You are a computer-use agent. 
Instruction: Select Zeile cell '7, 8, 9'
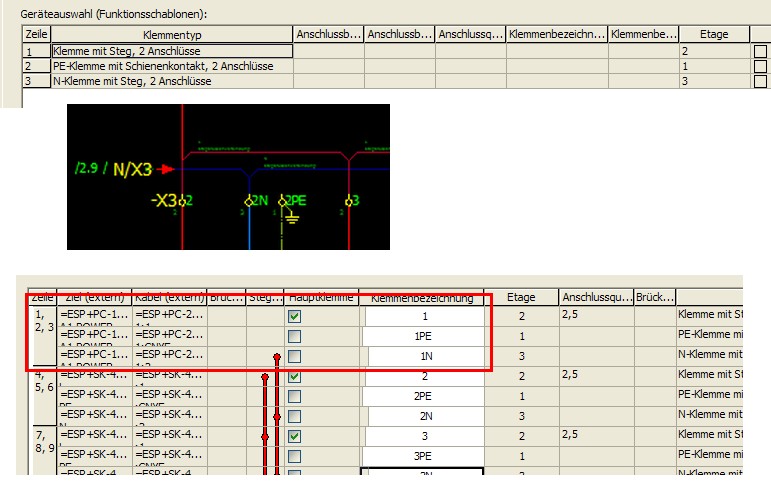[x=44, y=450]
